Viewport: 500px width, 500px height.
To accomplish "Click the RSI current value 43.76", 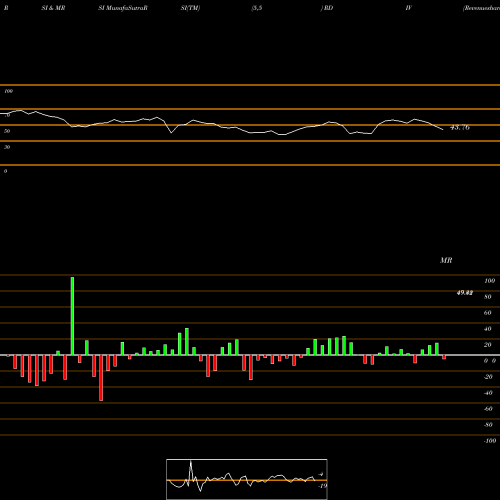I will tap(460, 127).
